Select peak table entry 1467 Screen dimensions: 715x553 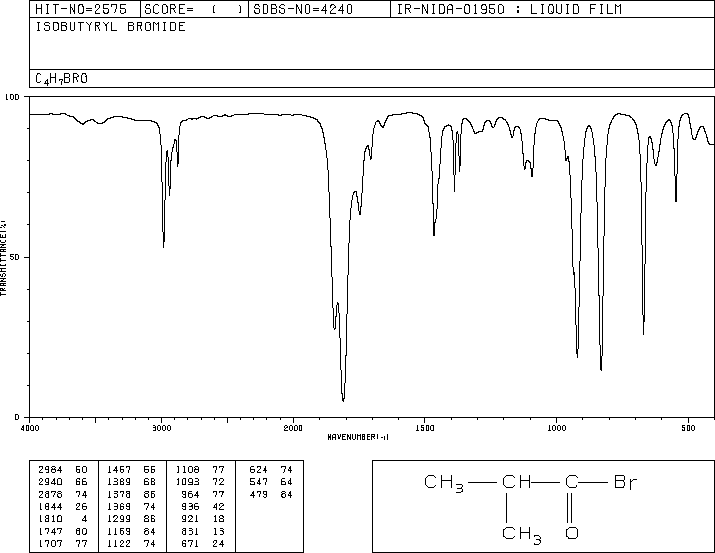(x=119, y=470)
